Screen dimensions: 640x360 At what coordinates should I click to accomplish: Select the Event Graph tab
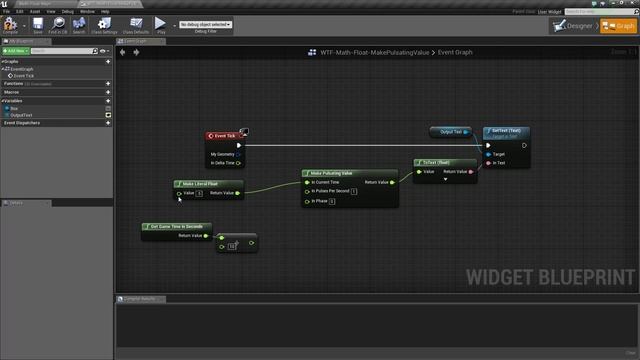coord(140,41)
